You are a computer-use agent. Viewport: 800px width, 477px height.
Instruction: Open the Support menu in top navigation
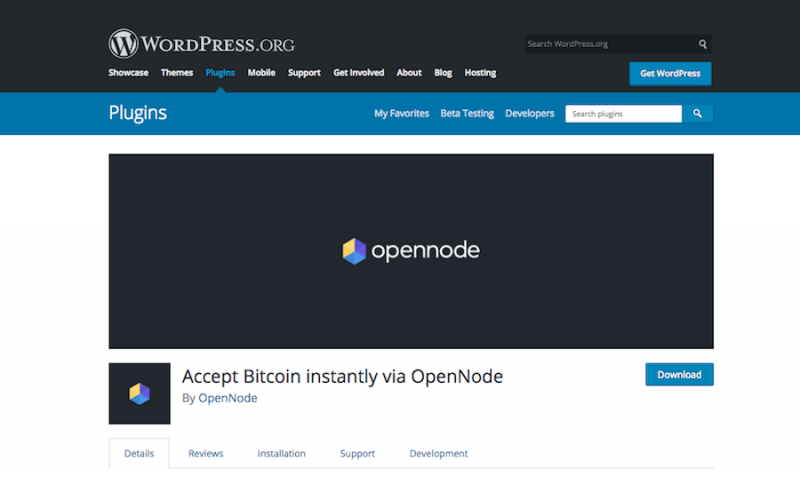coord(304,72)
